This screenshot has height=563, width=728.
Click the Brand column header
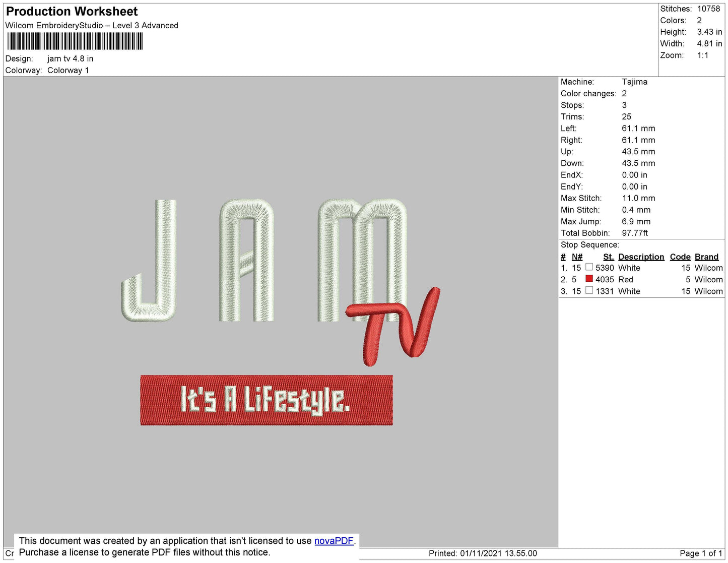706,257
